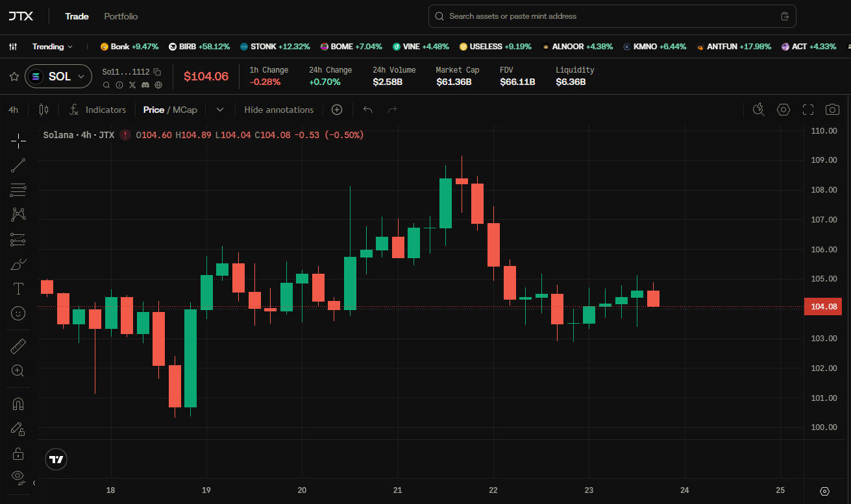Select BOME in trending ticker
Image resolution: width=851 pixels, height=504 pixels.
(x=351, y=47)
